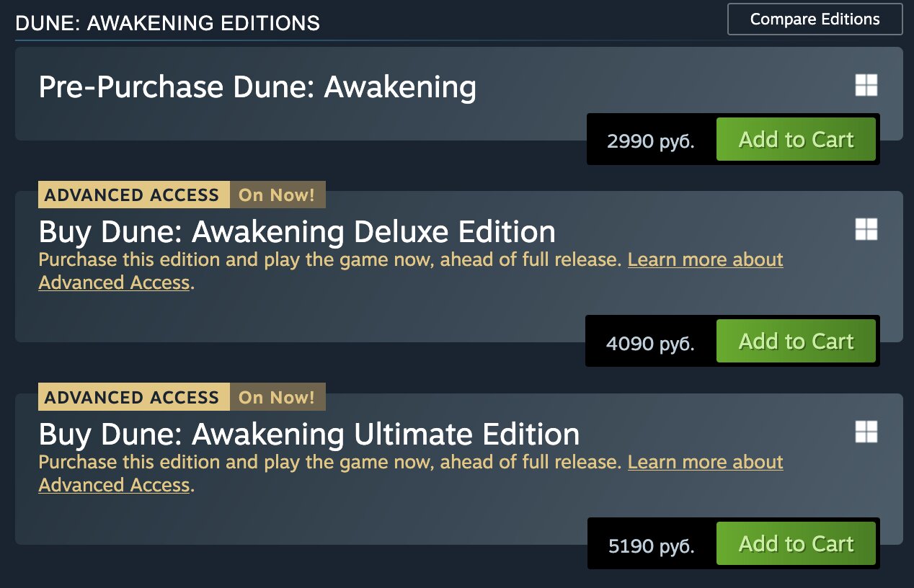Click the 2990 руб. price label

(650, 140)
